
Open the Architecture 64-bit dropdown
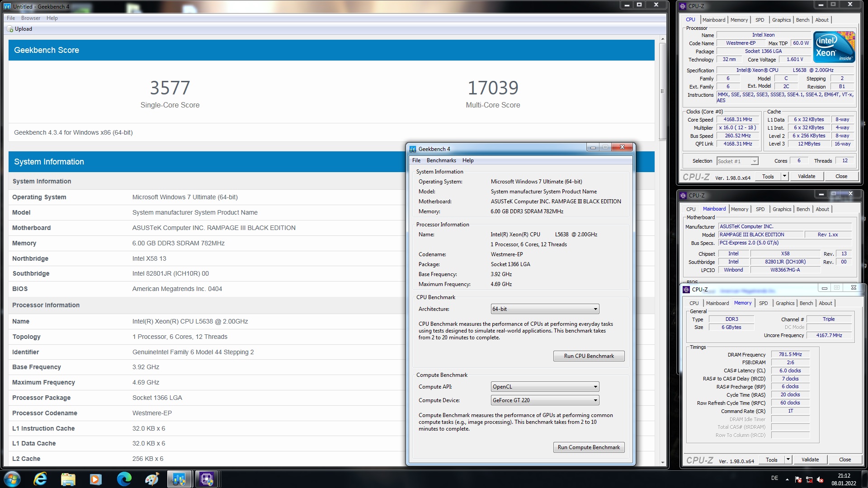coord(545,309)
